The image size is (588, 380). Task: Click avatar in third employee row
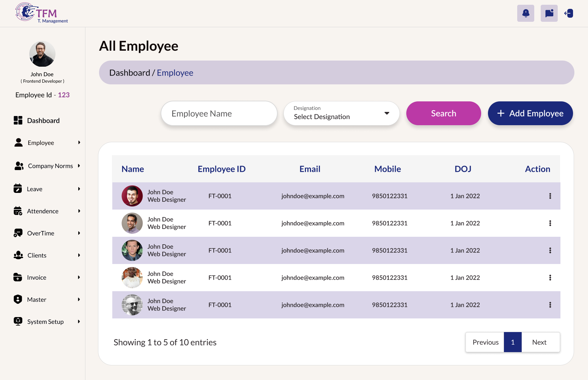click(x=132, y=250)
